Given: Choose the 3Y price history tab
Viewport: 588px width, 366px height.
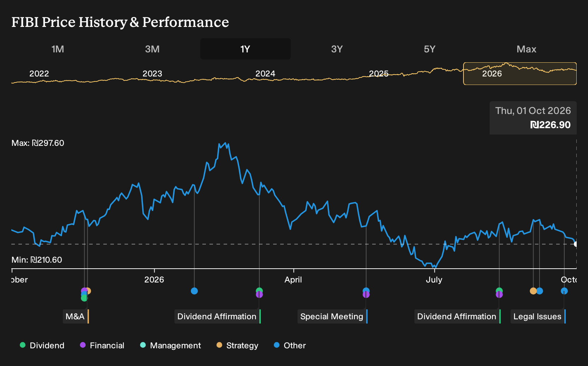Looking at the screenshot, I should [x=337, y=49].
